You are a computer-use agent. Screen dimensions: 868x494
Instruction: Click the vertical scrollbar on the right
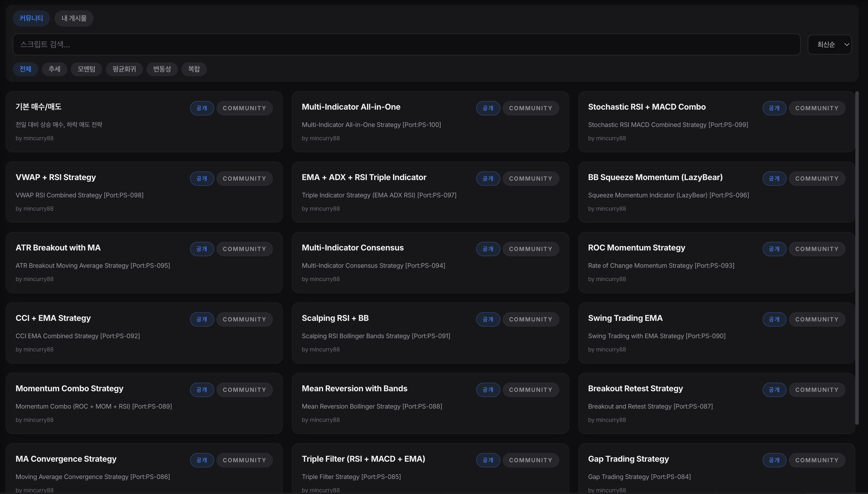pos(856,258)
